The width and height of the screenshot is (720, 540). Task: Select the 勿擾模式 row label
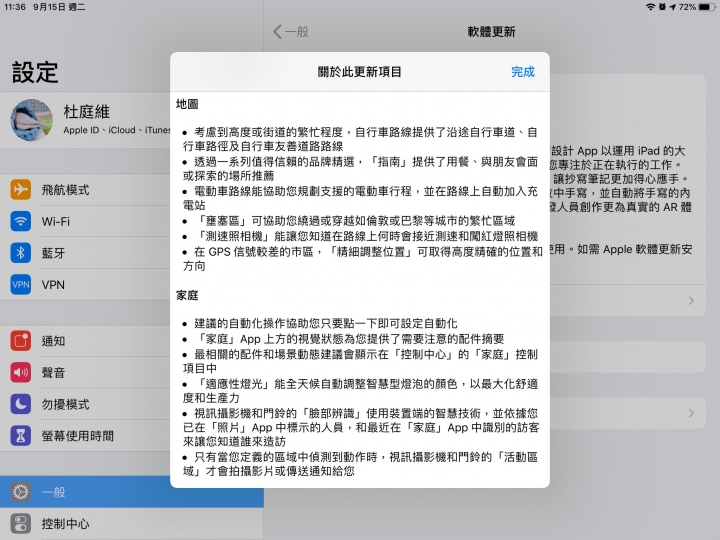click(x=65, y=405)
